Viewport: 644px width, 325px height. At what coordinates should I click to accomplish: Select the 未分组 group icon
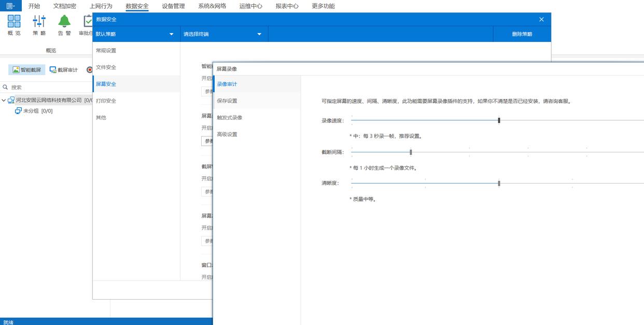click(18, 111)
